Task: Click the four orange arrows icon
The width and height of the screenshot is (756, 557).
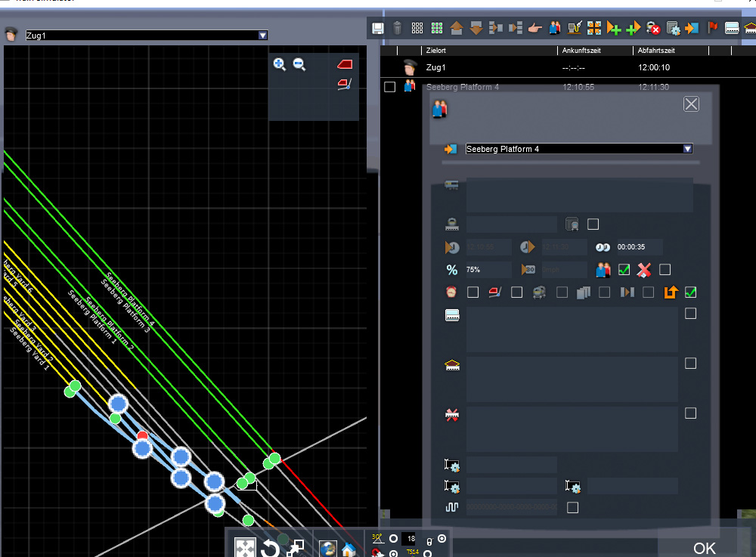Action: pos(594,28)
